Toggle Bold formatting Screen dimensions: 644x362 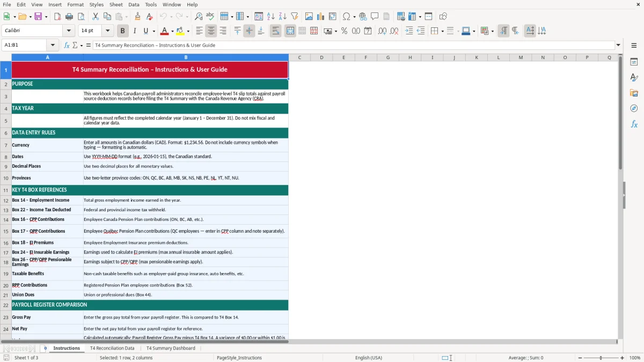123,31
